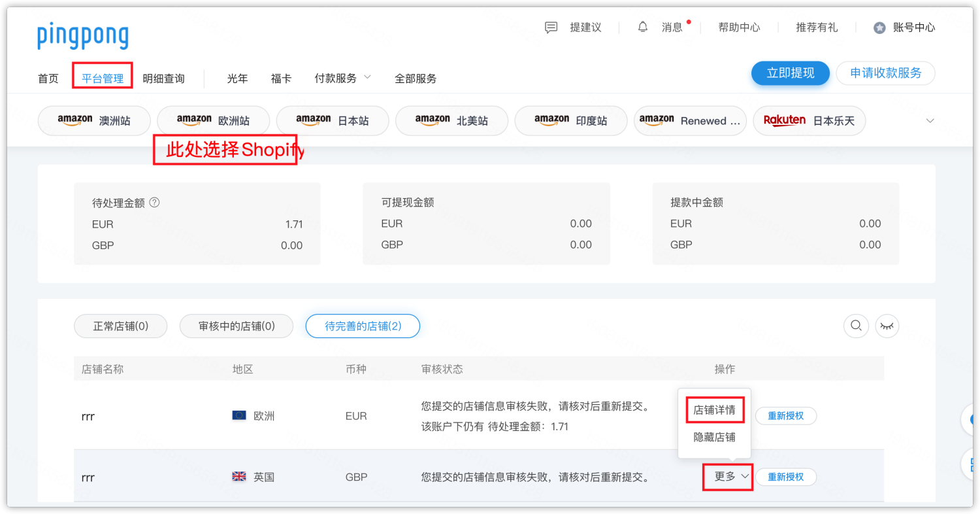Click the 立即提现 button
This screenshot has height=514, width=980.
790,73
